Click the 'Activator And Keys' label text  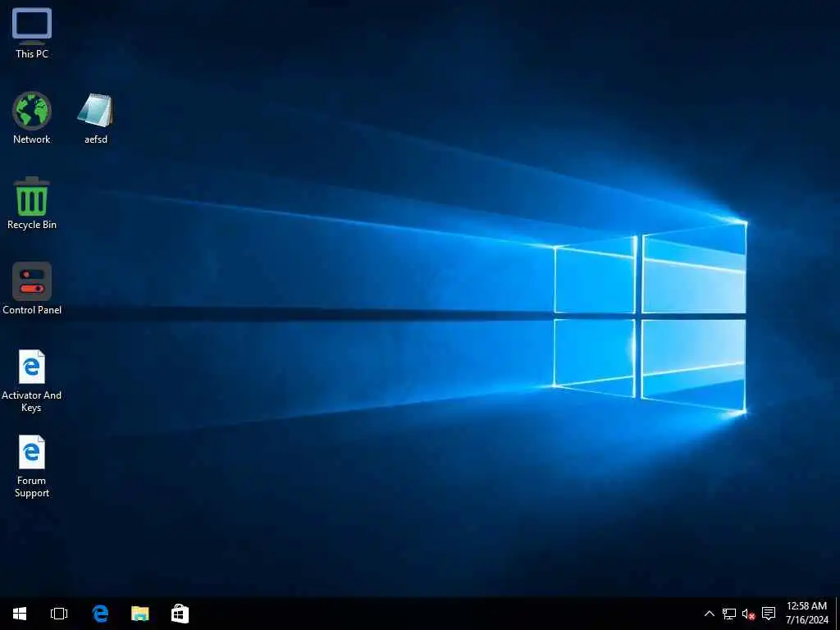pos(32,402)
